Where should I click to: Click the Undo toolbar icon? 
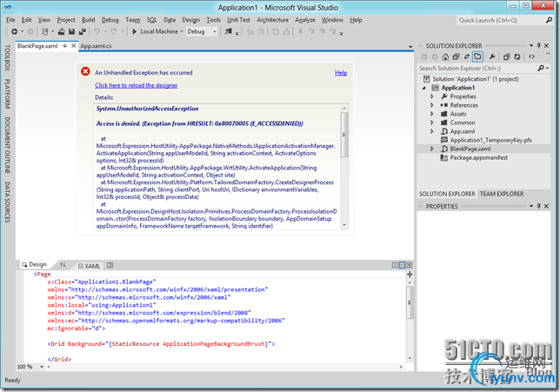pyautogui.click(x=97, y=31)
